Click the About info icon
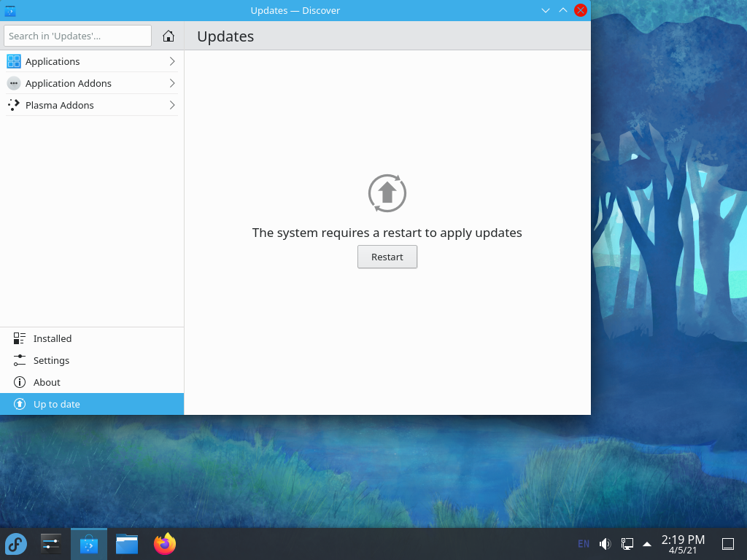The image size is (747, 560). click(20, 382)
